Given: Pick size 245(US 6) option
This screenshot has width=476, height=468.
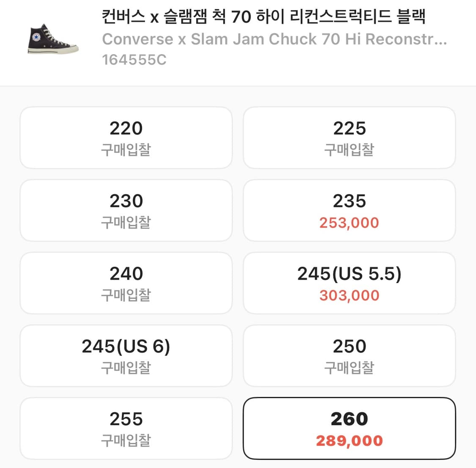Looking at the screenshot, I should click(126, 355).
